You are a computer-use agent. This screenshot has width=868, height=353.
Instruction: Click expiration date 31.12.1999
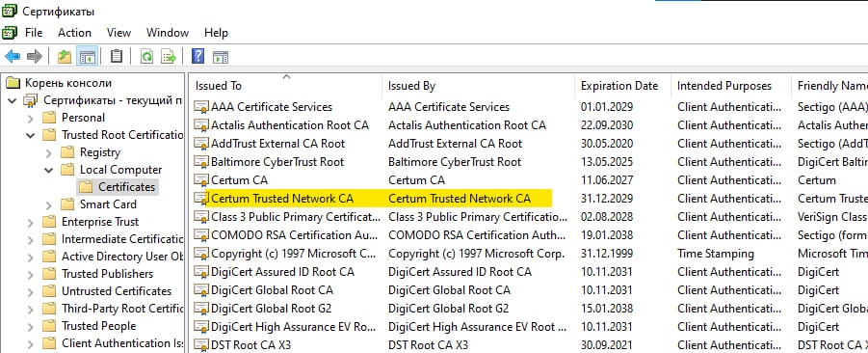[607, 254]
